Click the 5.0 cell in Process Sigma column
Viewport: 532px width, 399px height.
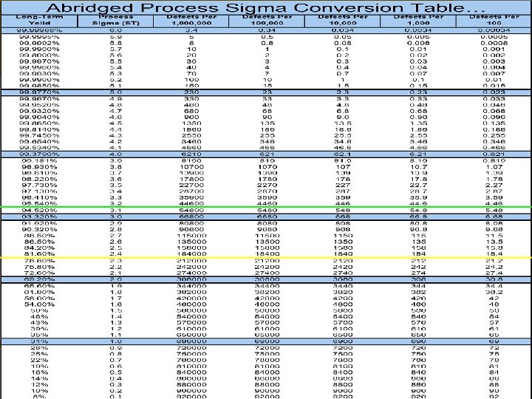[116, 92]
